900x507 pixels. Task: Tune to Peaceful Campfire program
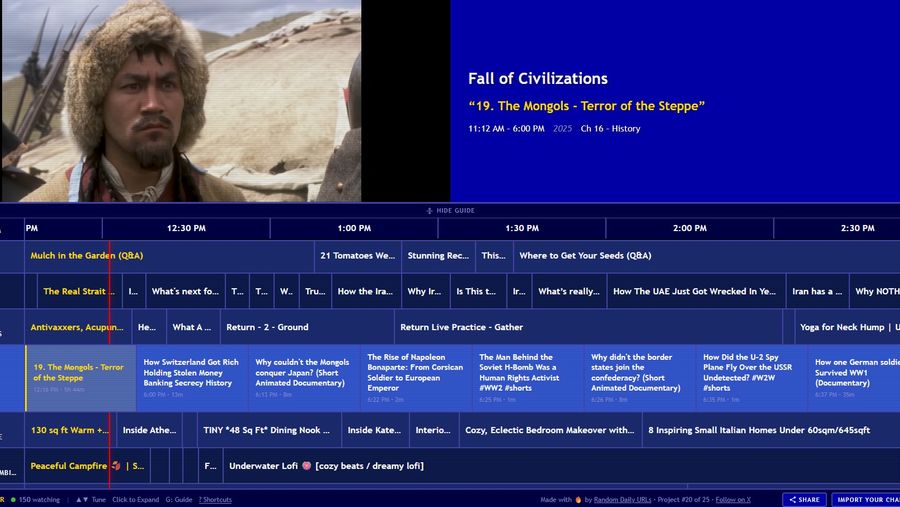(87, 466)
